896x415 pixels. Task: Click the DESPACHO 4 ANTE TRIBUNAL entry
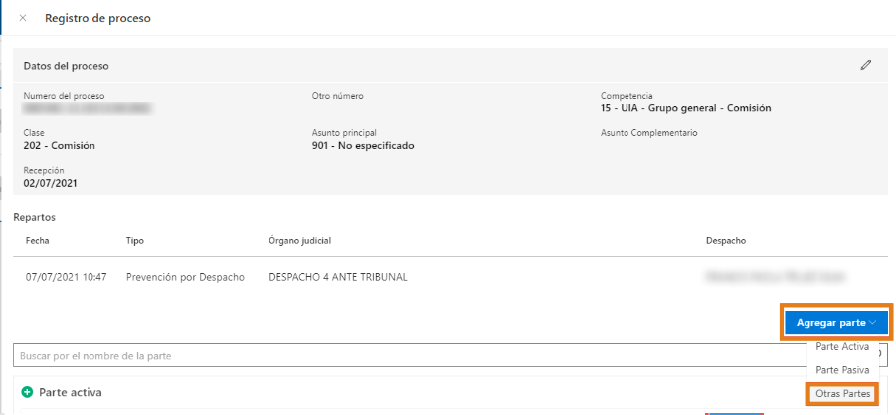[x=338, y=277]
